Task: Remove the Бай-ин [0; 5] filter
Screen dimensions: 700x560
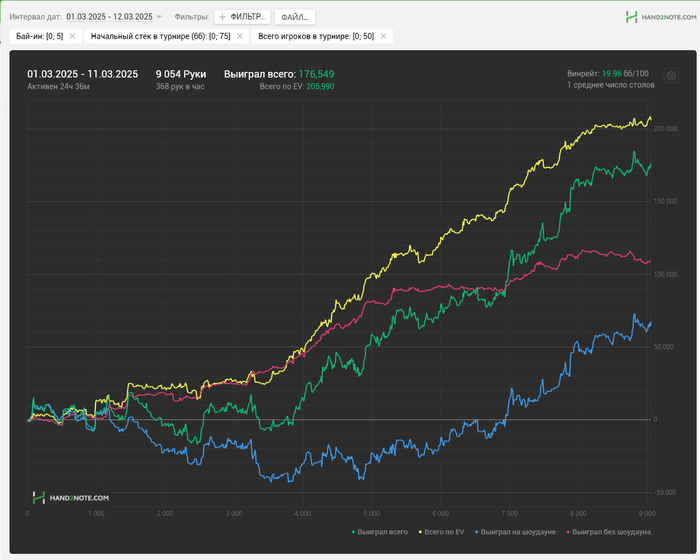Action: [x=73, y=36]
